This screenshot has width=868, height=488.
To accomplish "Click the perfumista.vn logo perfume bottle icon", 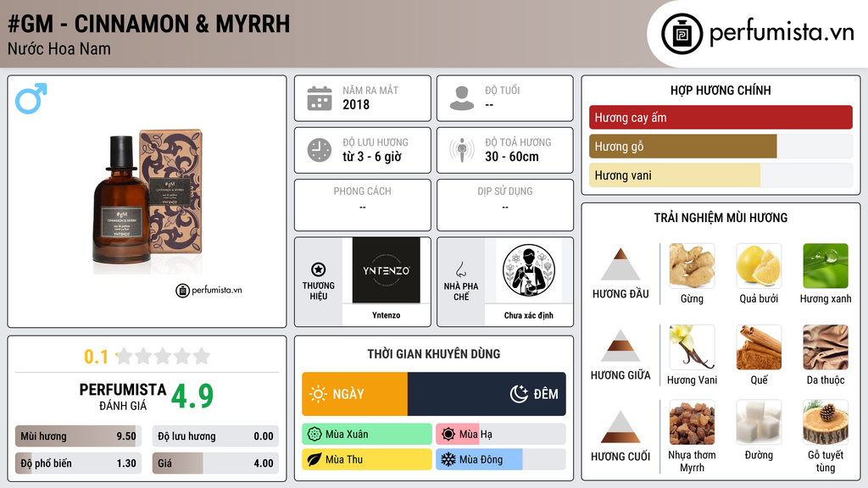I will [682, 34].
